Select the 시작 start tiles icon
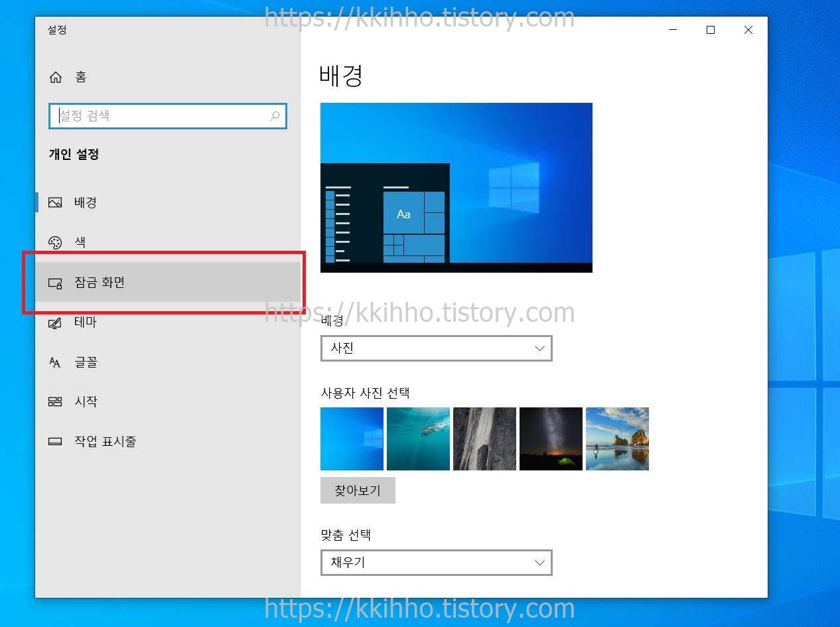840x627 pixels. click(x=55, y=401)
